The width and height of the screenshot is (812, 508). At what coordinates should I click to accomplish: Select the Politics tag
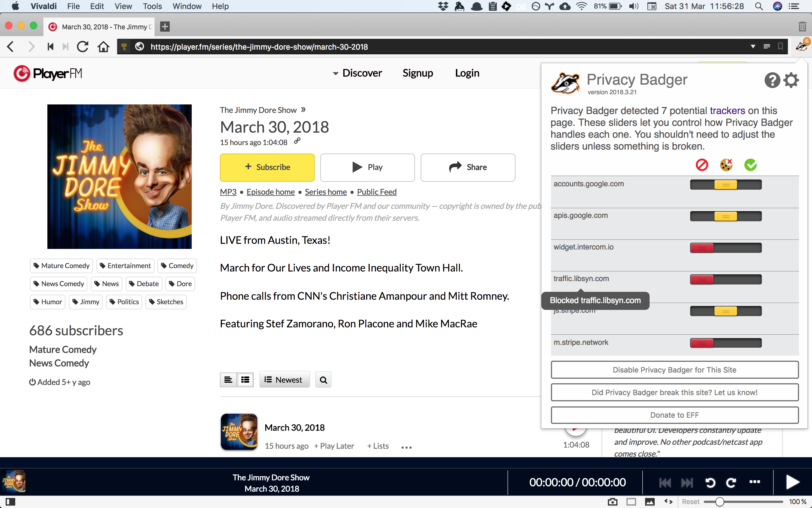(124, 302)
